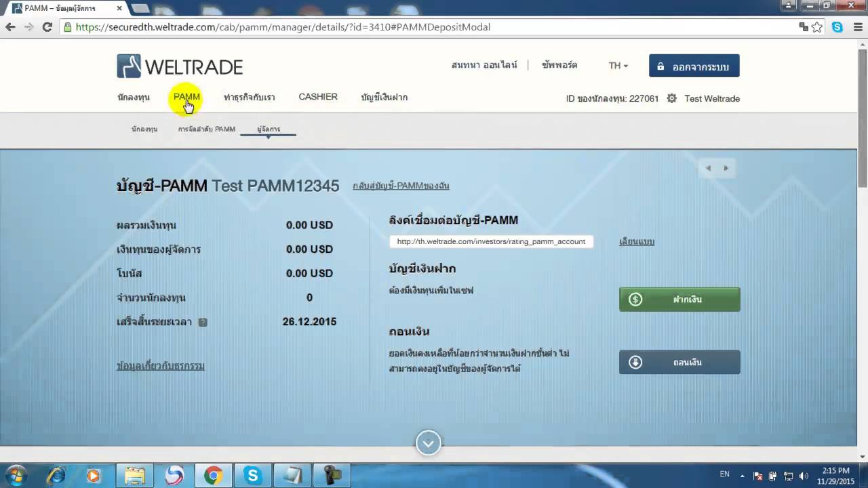Viewport: 868px width, 488px height.
Task: Select ผู้จัดการ sub-tab
Action: click(269, 129)
